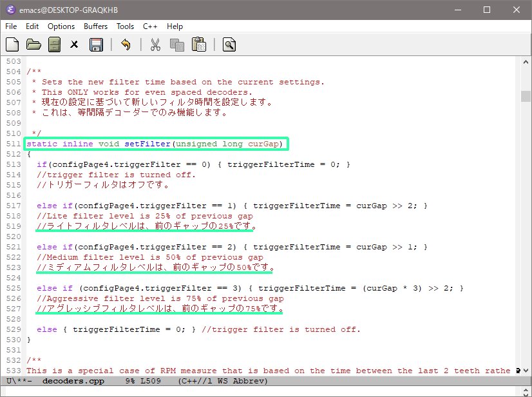Click the 9% position indicator in mode line
Screen dimensions: 532x397
point(130,381)
